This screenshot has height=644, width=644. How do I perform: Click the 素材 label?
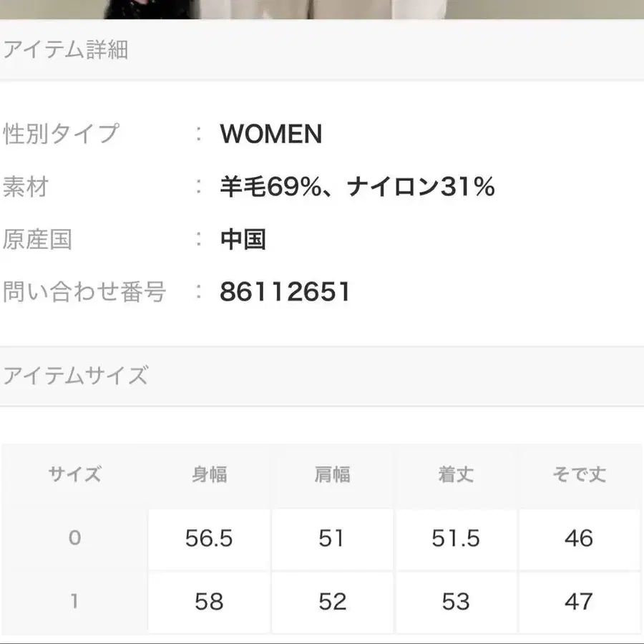[26, 187]
